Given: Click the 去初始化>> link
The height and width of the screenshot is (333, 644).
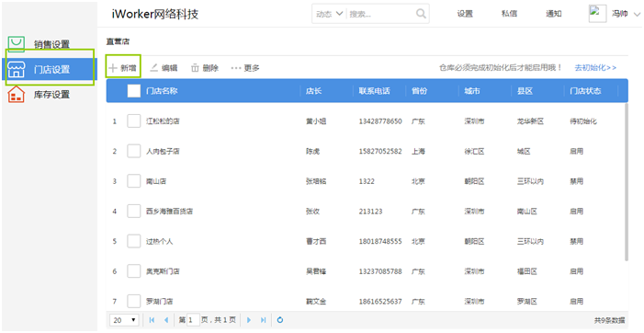Looking at the screenshot, I should [x=595, y=67].
